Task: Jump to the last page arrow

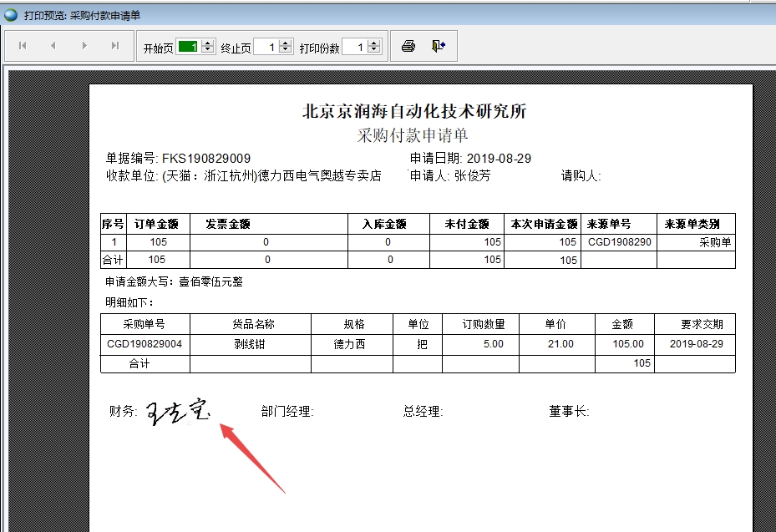Action: point(115,46)
